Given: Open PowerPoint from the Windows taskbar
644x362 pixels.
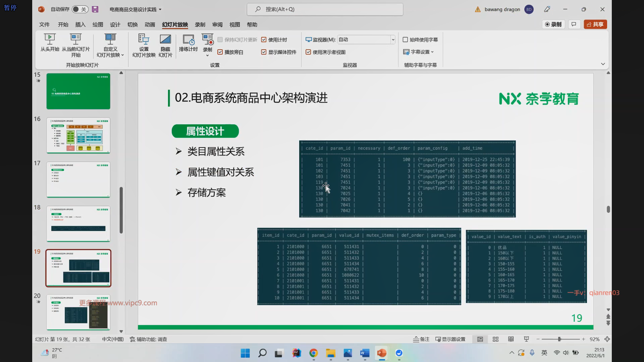Looking at the screenshot, I should tap(382, 353).
